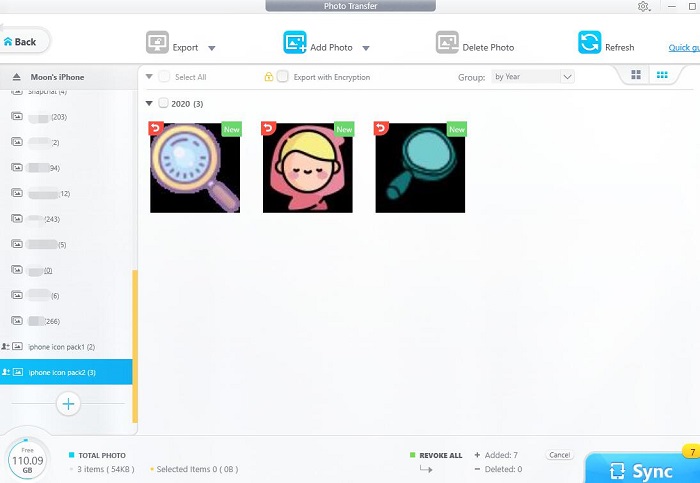
Task: Click the Export monitor icon
Action: coord(157,43)
